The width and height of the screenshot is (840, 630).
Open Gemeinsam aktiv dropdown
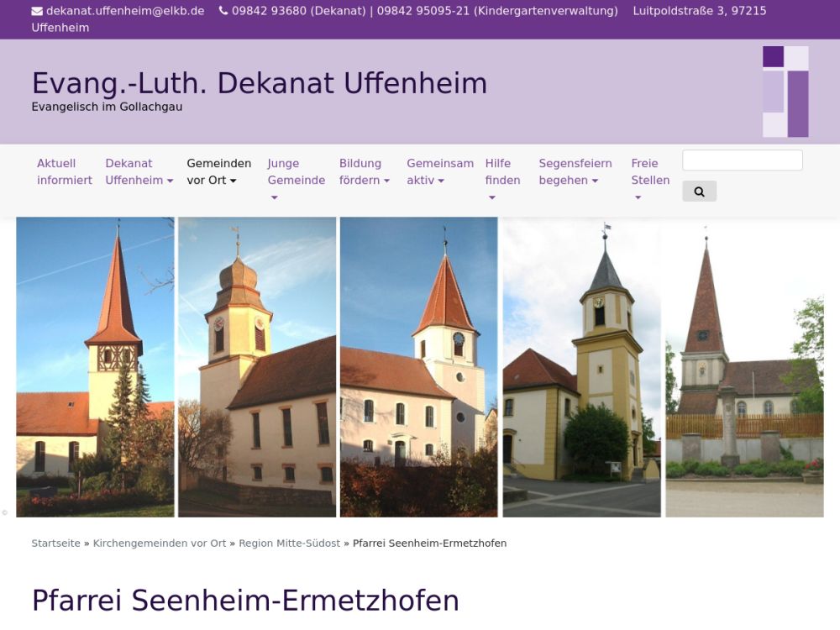point(439,171)
